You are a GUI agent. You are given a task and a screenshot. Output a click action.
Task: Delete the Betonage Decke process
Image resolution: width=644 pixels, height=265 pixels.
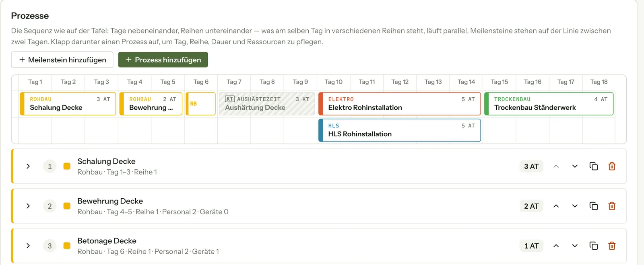(612, 246)
